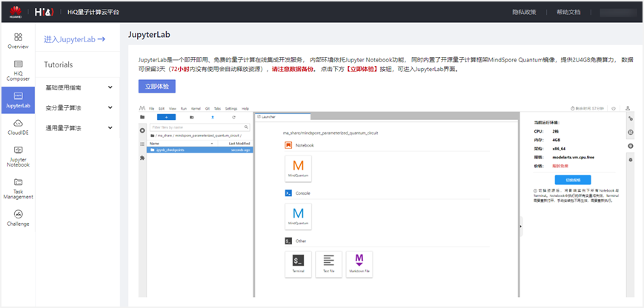This screenshot has height=308, width=644.
Task: Launch the MindQuantum Console tile
Action: coord(298,216)
